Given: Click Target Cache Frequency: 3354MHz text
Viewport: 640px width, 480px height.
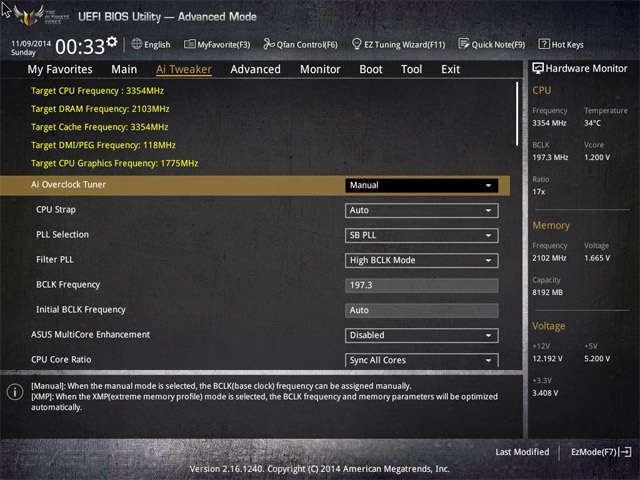Looking at the screenshot, I should (x=100, y=127).
